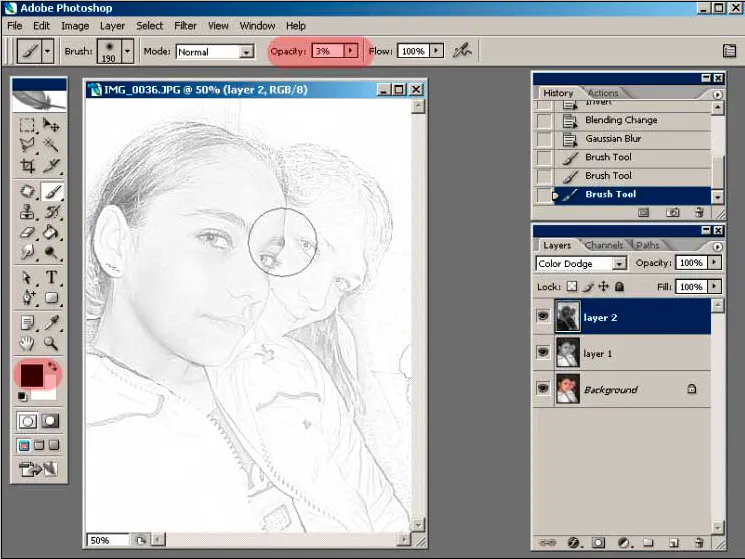Image resolution: width=745 pixels, height=559 pixels.
Task: Open the Image menu
Action: click(x=75, y=26)
